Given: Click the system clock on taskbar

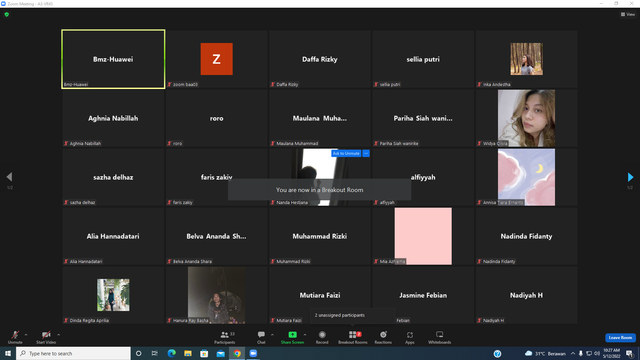Looking at the screenshot, I should click(611, 353).
